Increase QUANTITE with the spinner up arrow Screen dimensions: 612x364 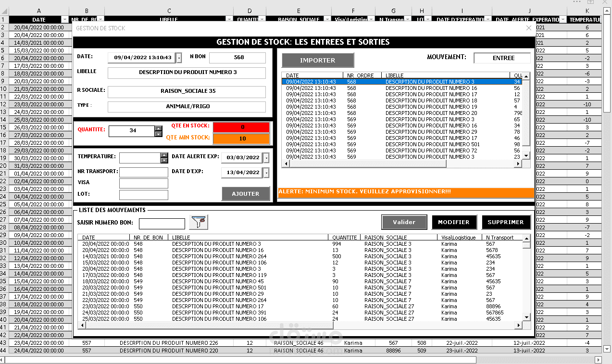[158, 128]
